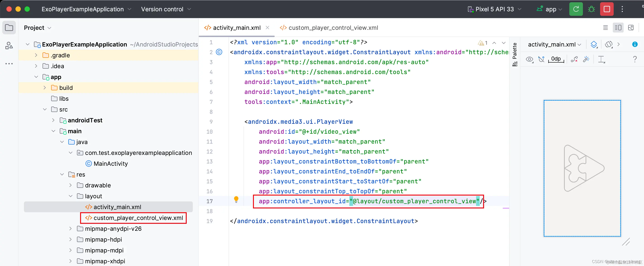The image size is (644, 266).
Task: Expand the drawable folder in the tree
Action: coord(71,185)
